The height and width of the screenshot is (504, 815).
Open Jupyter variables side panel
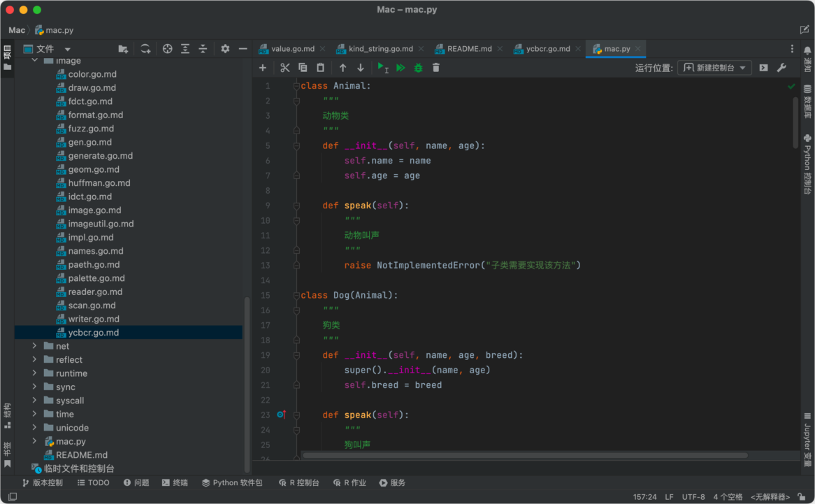coord(807,440)
